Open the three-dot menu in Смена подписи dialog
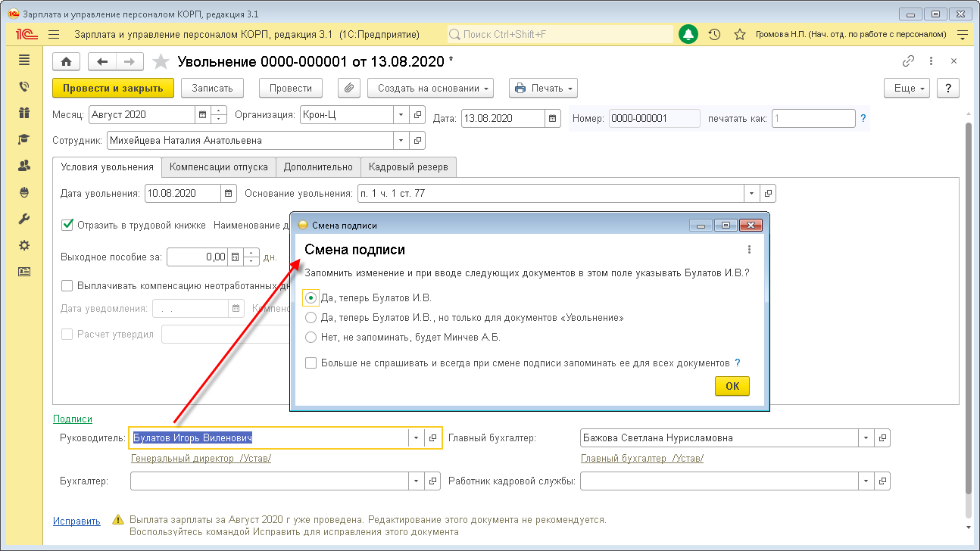 click(749, 250)
